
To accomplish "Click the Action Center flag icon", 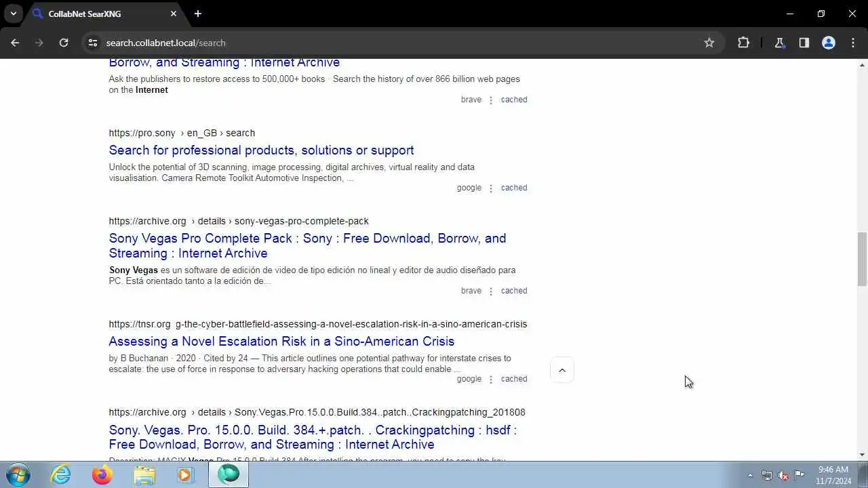I will click(800, 475).
